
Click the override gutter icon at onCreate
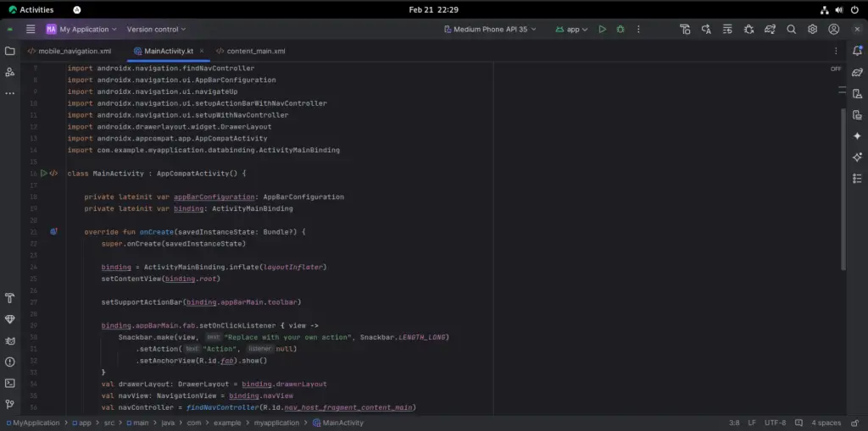(53, 232)
